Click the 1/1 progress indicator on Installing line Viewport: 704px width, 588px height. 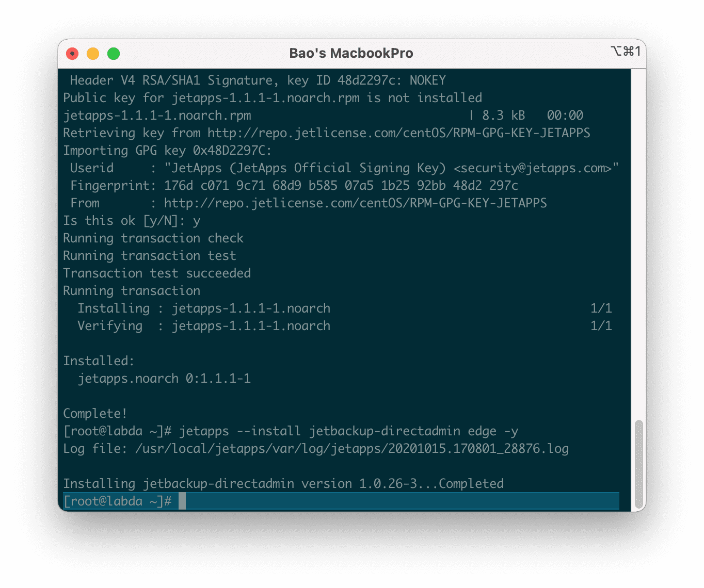tap(601, 307)
